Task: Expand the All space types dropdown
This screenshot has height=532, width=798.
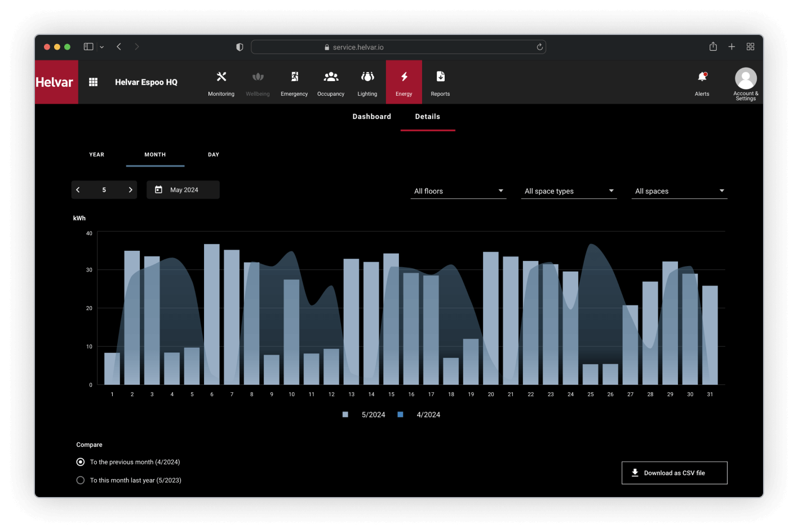Action: point(569,191)
